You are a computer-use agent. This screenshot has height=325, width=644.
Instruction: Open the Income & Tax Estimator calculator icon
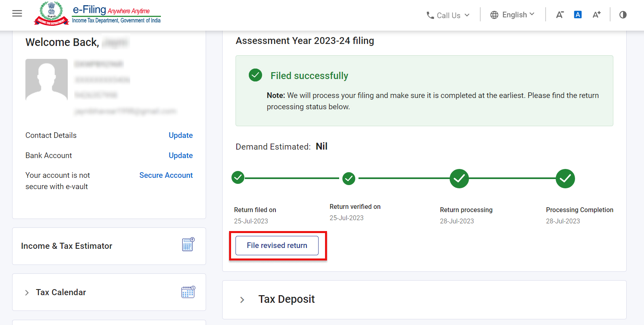click(x=188, y=244)
